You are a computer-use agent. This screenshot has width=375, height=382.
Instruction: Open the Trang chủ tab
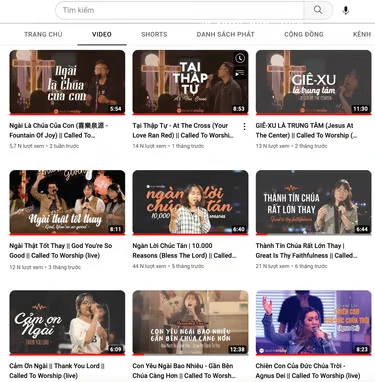point(43,34)
